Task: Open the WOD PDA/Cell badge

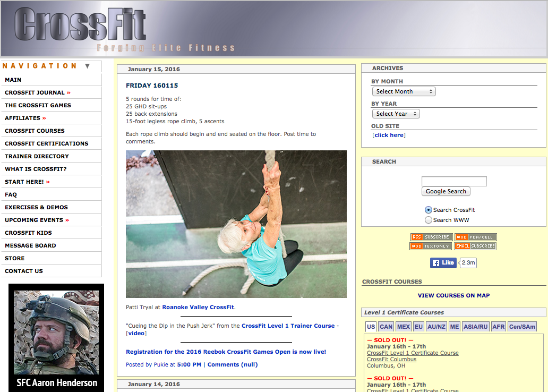Action: click(x=475, y=237)
